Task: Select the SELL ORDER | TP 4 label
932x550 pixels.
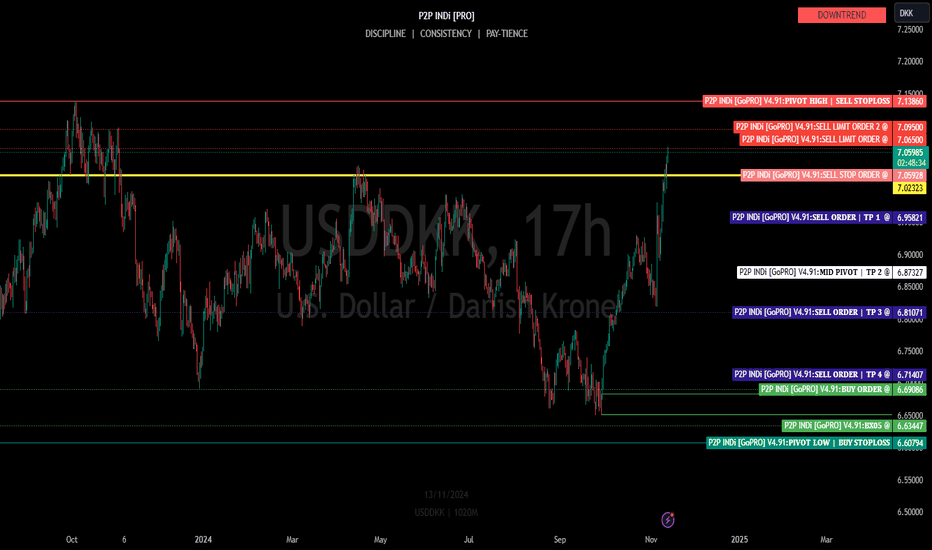Action: coord(812,374)
